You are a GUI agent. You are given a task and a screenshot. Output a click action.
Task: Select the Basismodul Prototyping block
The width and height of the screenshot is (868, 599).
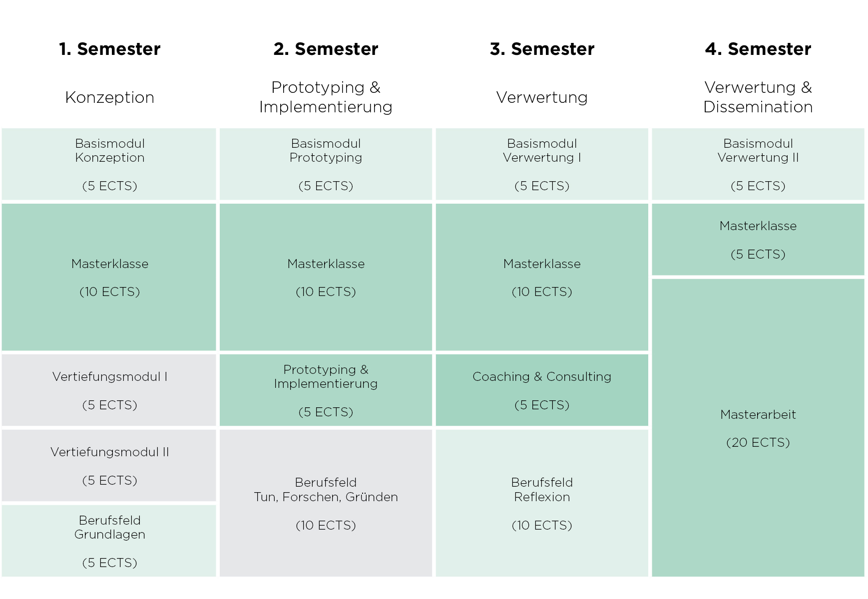tap(326, 164)
